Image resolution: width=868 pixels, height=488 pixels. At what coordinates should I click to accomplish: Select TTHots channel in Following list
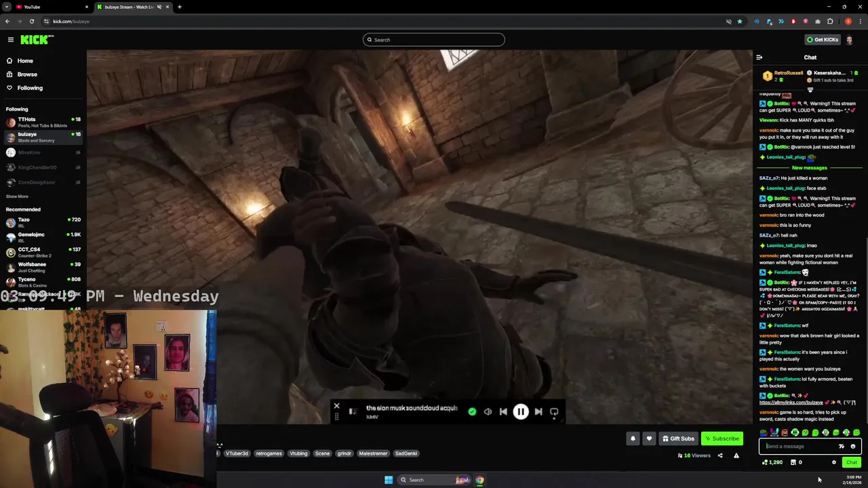[x=42, y=122]
